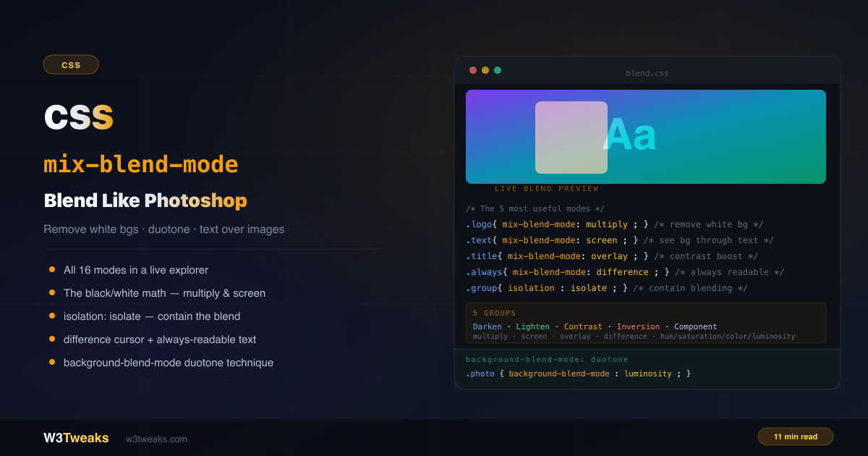Click the large 'Aa' sample text
The width and height of the screenshot is (868, 456).
click(630, 135)
